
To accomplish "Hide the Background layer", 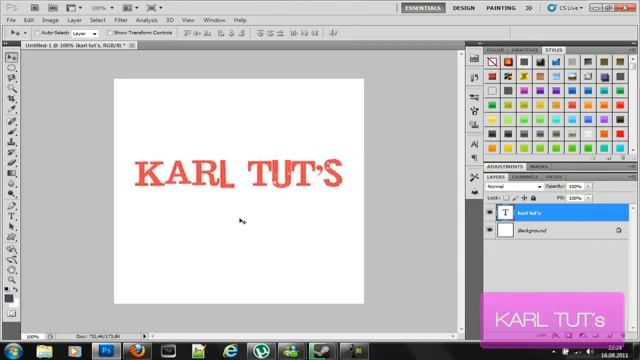I will [489, 230].
